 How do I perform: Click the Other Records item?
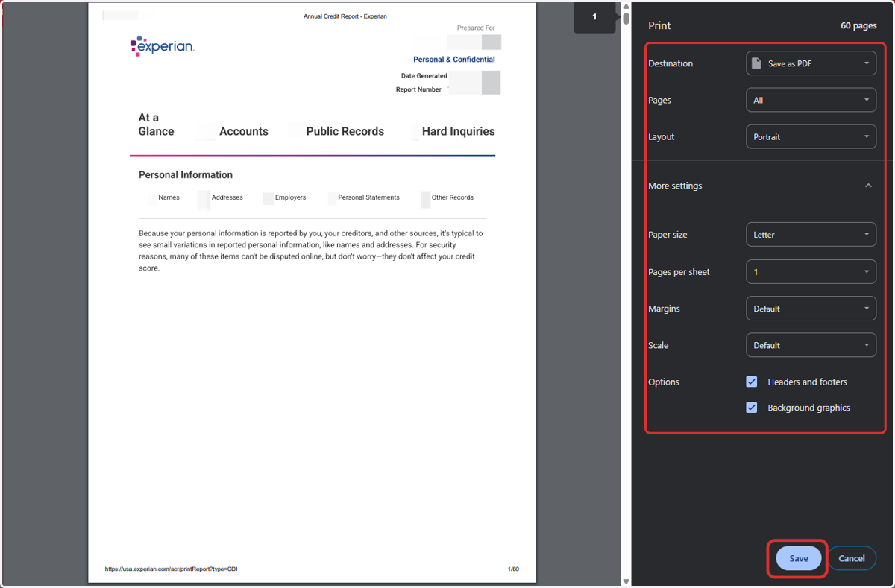tap(452, 197)
